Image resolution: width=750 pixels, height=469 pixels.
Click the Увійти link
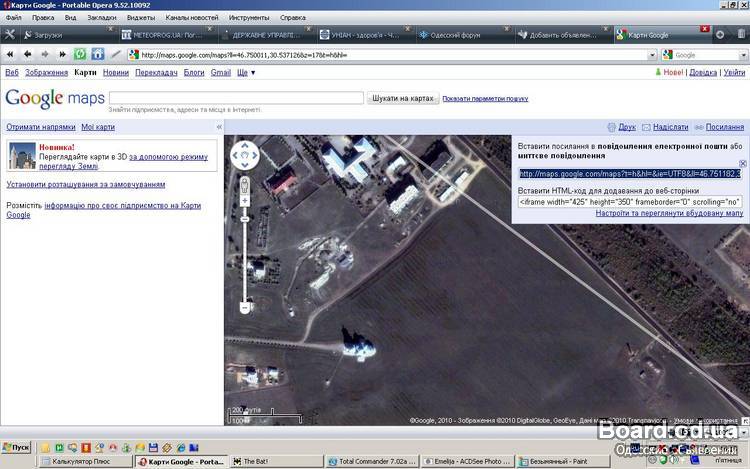[x=734, y=72]
